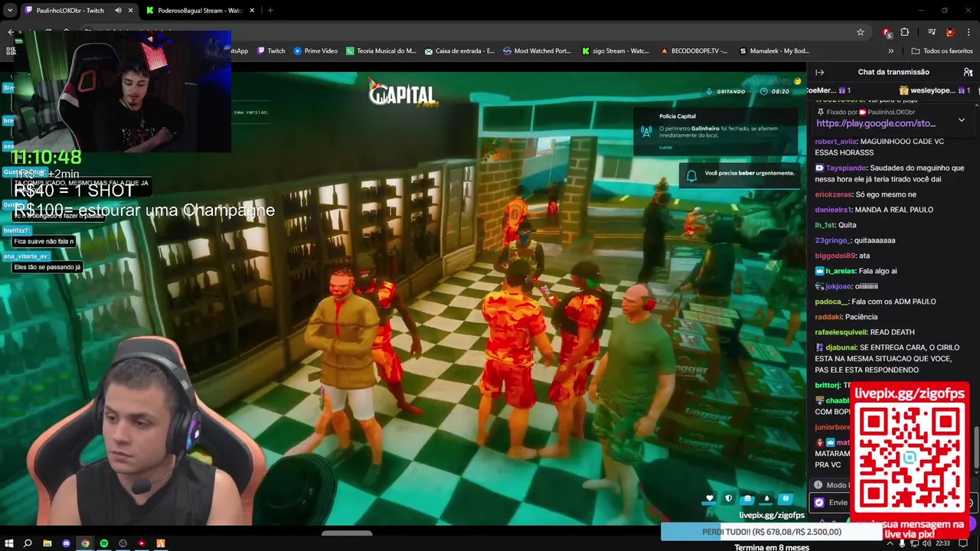
Task: Collapse the chat panel arrow
Action: coord(820,72)
